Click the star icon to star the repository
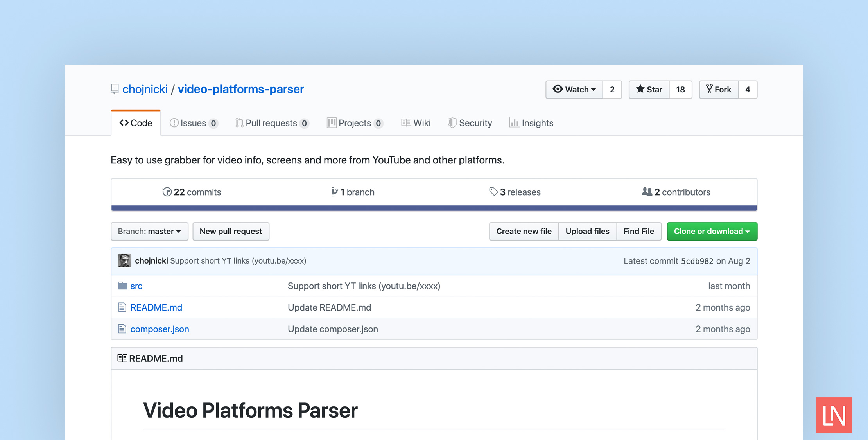This screenshot has height=440, width=868. pos(640,89)
